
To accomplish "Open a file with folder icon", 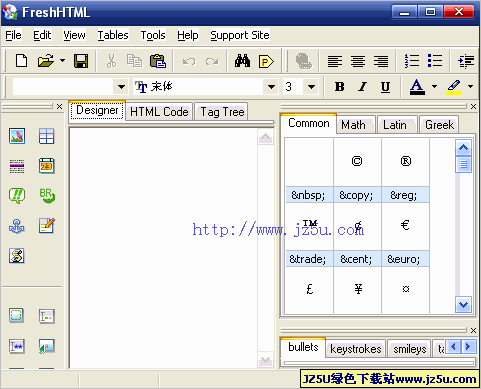I will (46, 61).
